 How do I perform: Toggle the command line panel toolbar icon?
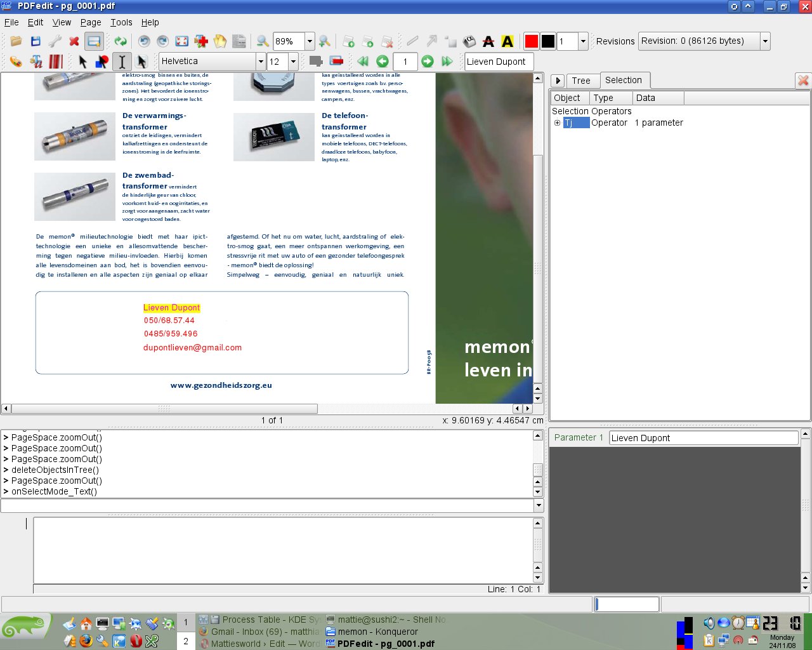point(94,41)
